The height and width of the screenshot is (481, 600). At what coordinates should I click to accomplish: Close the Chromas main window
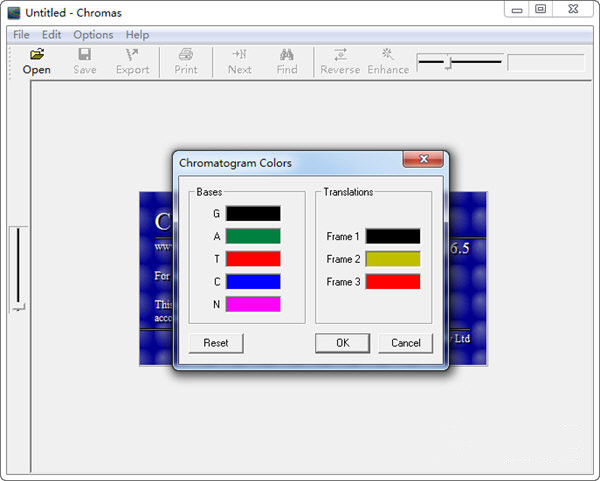(573, 10)
